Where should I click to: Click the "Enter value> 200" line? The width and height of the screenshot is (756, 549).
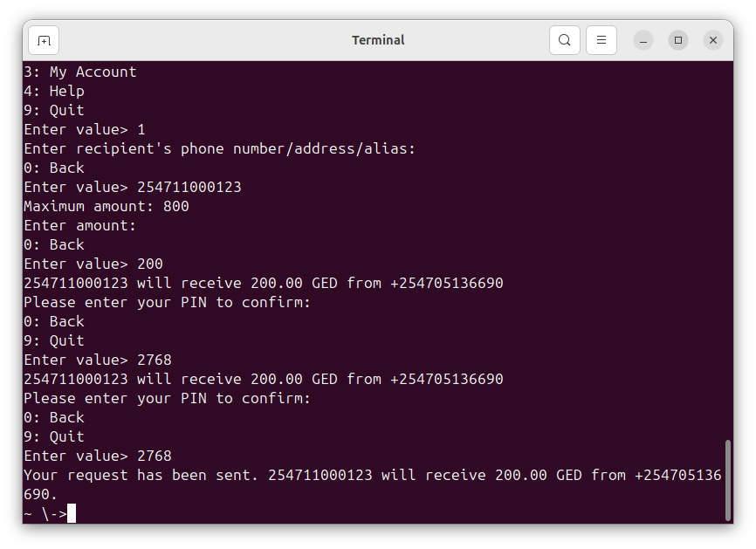tap(93, 264)
